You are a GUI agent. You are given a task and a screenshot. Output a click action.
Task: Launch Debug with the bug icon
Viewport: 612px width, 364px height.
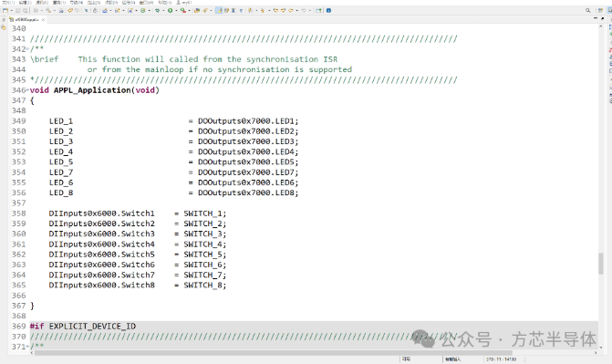pyautogui.click(x=158, y=11)
